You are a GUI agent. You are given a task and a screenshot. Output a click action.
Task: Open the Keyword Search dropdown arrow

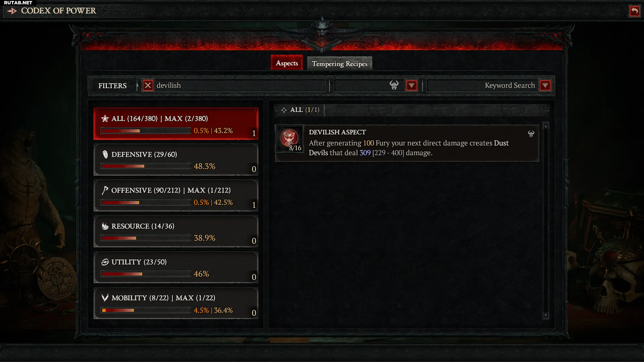[545, 85]
